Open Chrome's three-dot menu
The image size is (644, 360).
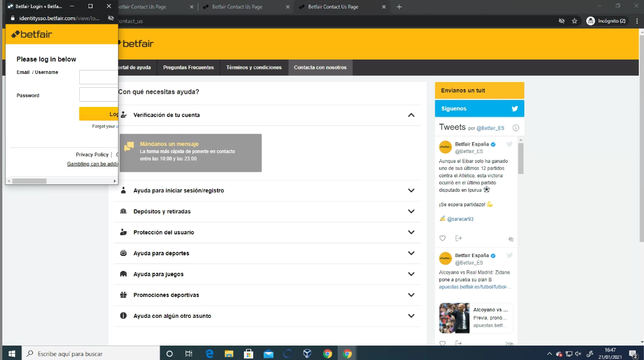637,21
